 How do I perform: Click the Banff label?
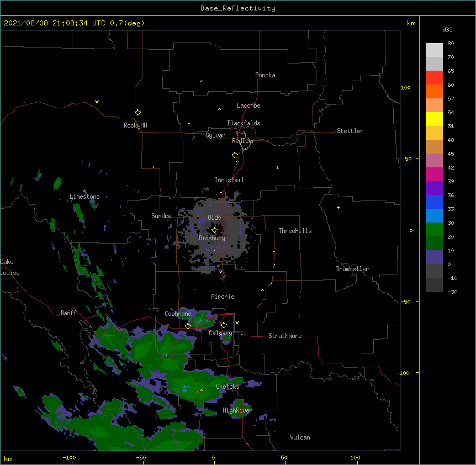coord(68,313)
